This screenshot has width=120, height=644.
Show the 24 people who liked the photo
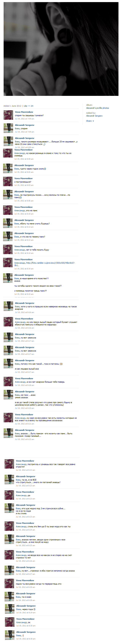point(32,106)
